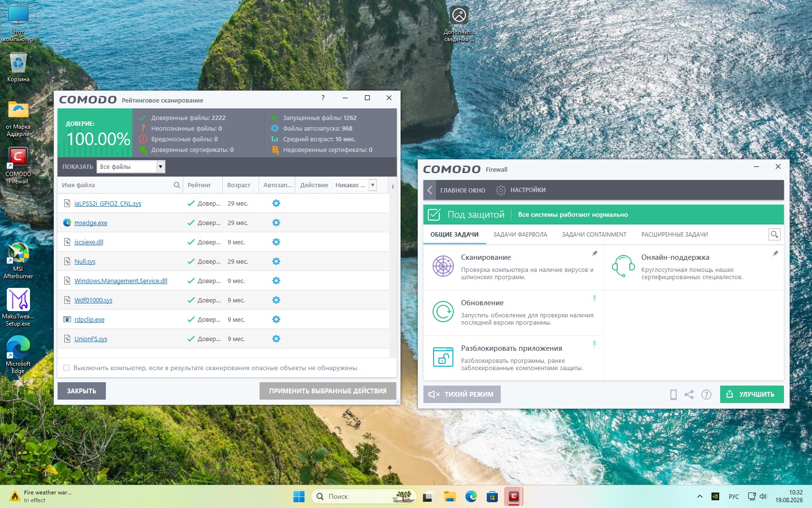
Task: Open File Explorer from the taskbar
Action: pyautogui.click(x=450, y=496)
